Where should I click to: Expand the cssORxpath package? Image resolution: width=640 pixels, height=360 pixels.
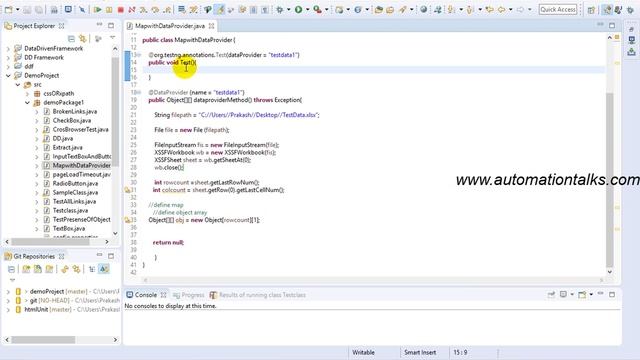coord(27,93)
